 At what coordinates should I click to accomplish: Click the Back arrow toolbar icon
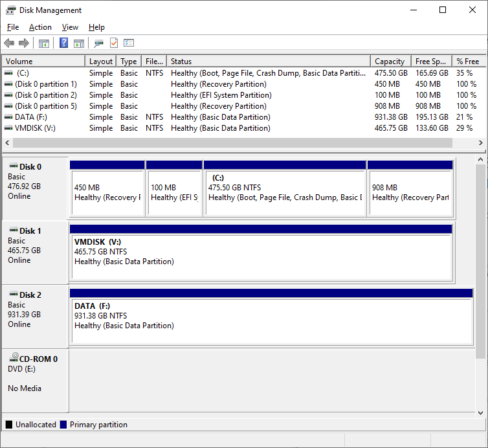click(x=9, y=43)
